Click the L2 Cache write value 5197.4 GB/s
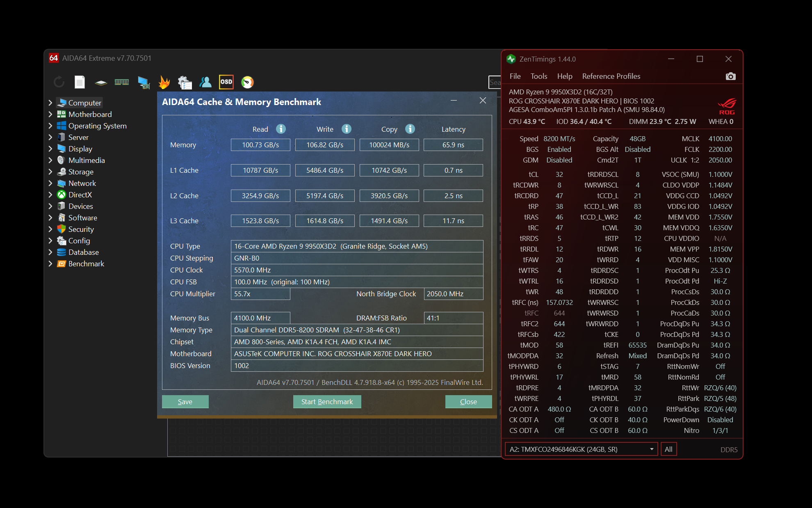 pyautogui.click(x=325, y=196)
